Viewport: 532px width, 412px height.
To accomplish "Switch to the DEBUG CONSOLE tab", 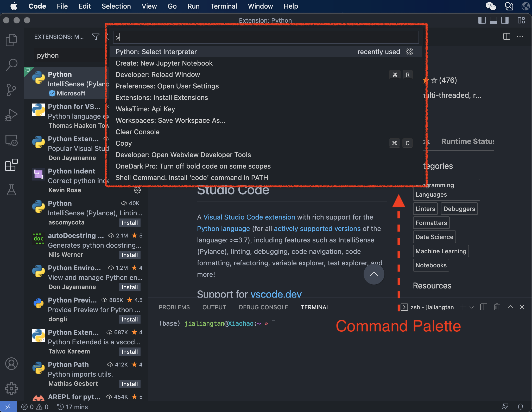I will (x=263, y=307).
